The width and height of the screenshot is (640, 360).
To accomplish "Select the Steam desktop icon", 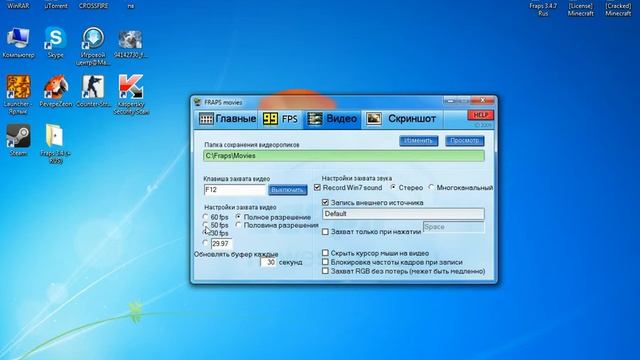I will tap(18, 140).
